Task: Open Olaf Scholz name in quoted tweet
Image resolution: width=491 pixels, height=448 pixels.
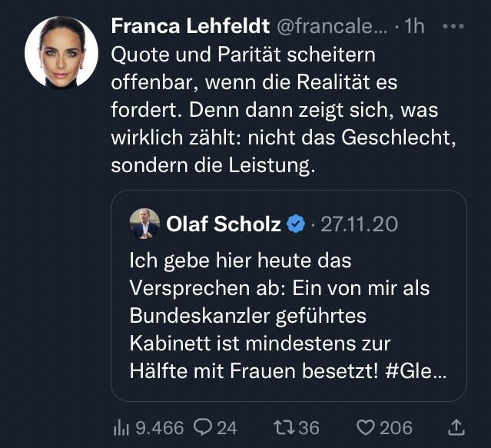Action: pos(224,224)
